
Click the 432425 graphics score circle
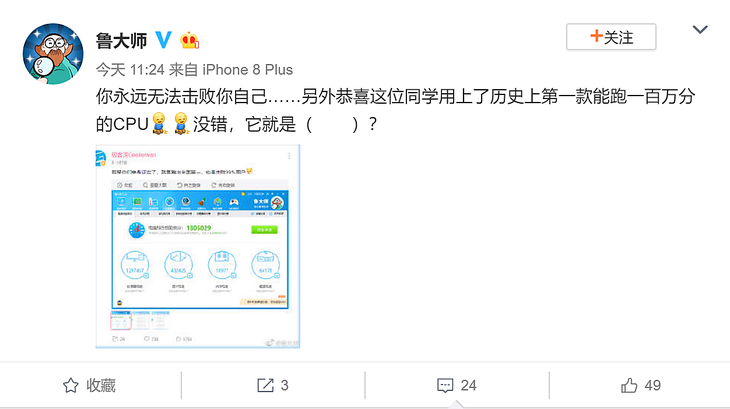tap(178, 265)
